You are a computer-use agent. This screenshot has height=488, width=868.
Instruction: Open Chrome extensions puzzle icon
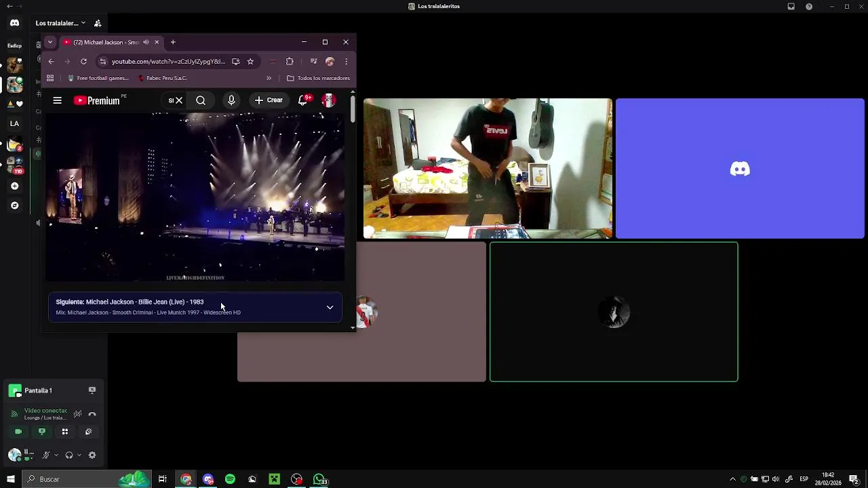(290, 62)
